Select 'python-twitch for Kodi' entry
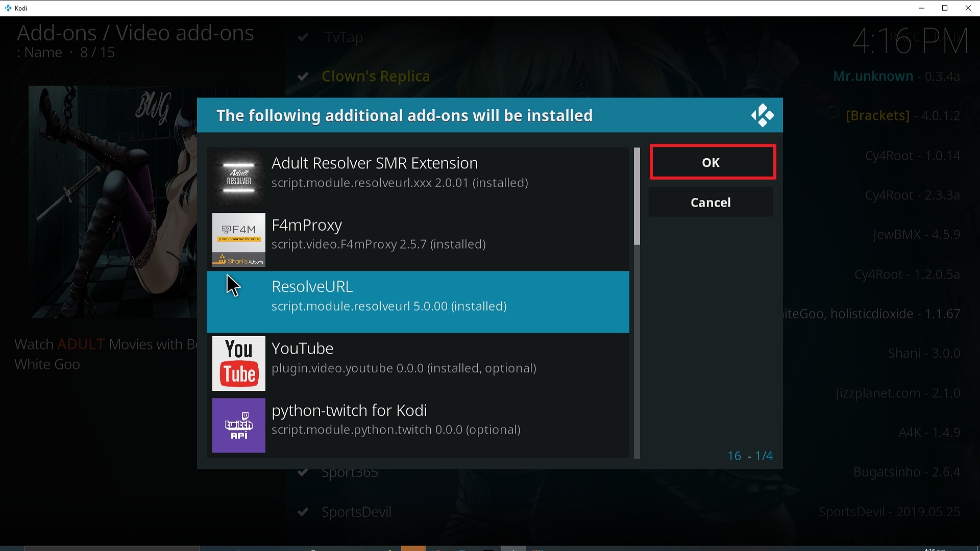Image resolution: width=980 pixels, height=551 pixels. [x=418, y=425]
